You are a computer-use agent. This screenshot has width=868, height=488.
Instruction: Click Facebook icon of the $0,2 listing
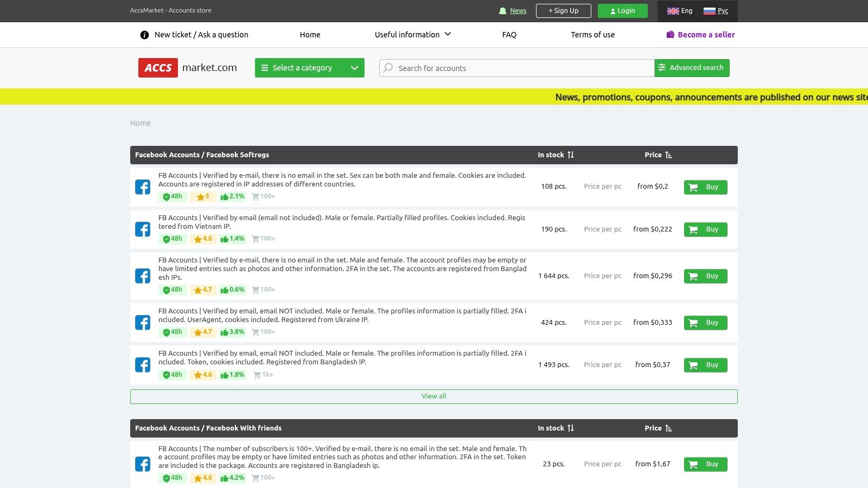point(143,187)
